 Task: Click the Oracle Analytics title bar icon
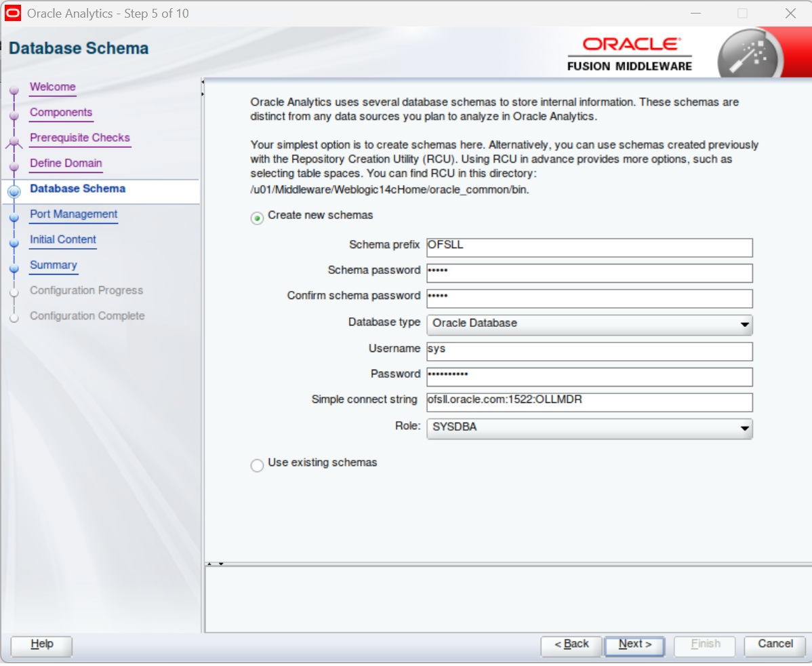pyautogui.click(x=12, y=13)
